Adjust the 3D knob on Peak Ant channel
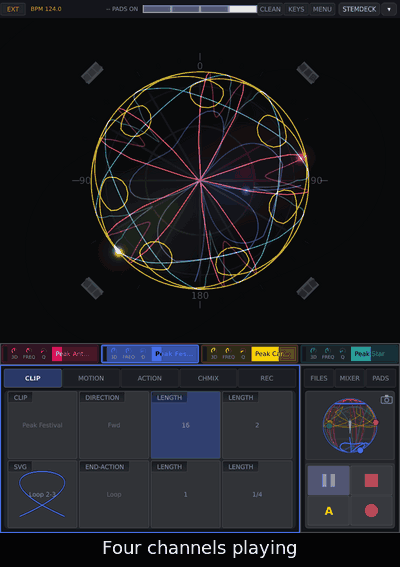Image resolution: width=400 pixels, height=567 pixels. coord(14,353)
